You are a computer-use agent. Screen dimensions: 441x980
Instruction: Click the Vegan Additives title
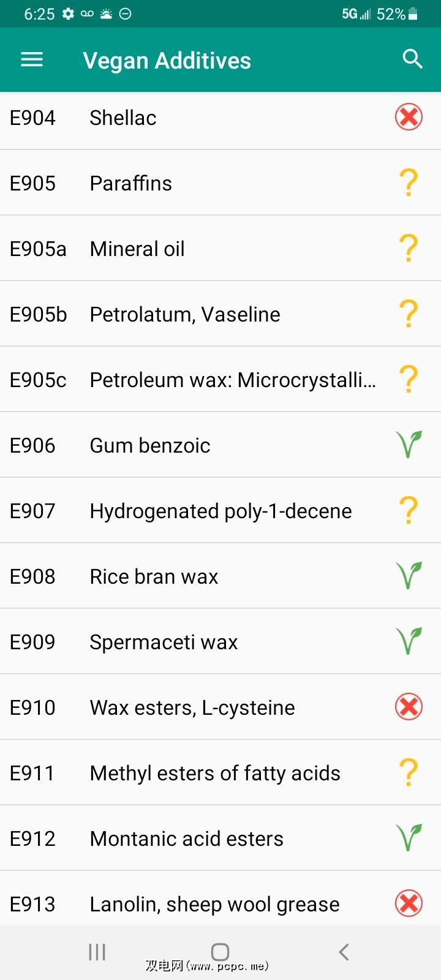[167, 61]
